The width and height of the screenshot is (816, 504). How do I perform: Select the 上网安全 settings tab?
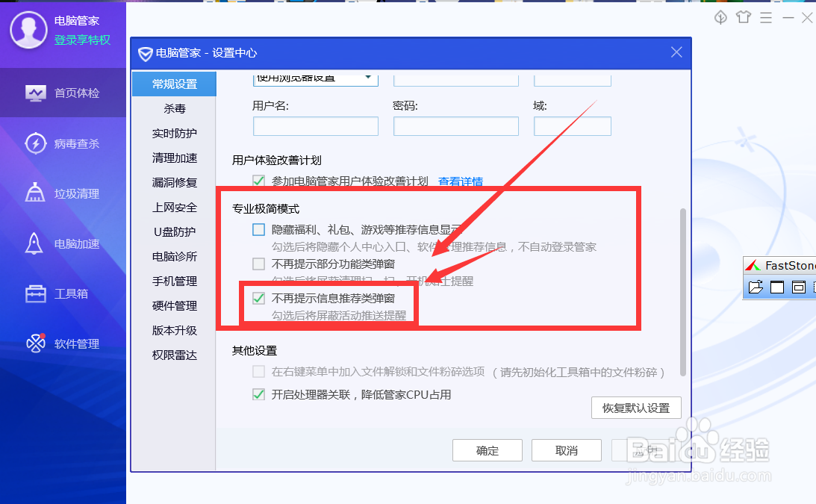pyautogui.click(x=175, y=208)
